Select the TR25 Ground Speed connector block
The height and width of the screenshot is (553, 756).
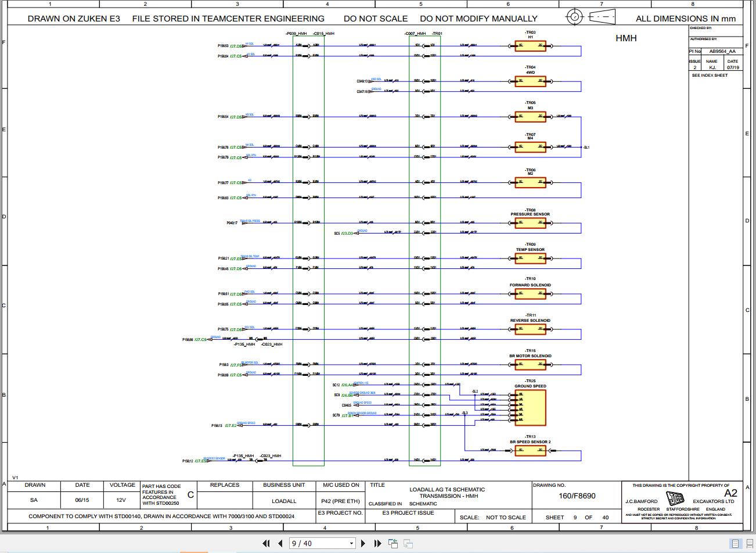click(530, 407)
